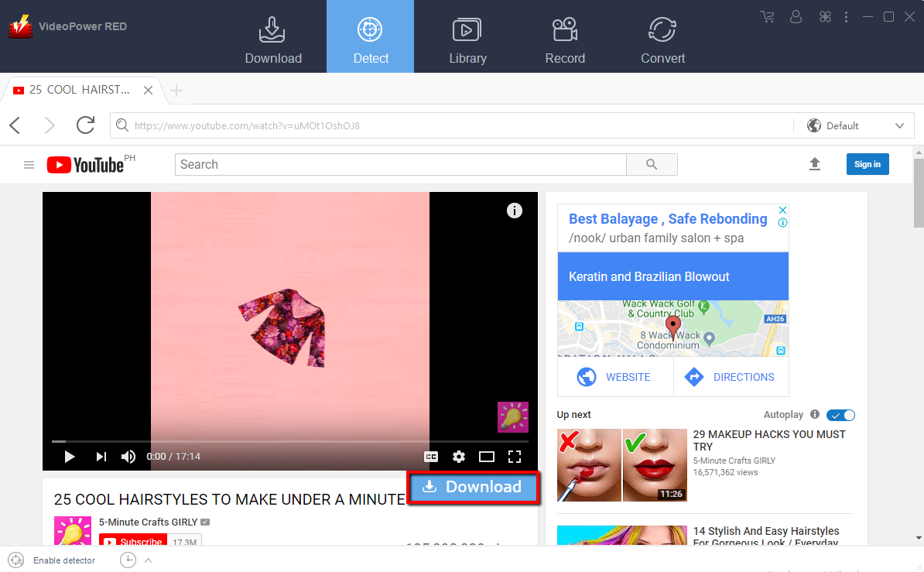Screen dimensions: 924x572
Task: Open the shopping cart
Action: coord(767,16)
